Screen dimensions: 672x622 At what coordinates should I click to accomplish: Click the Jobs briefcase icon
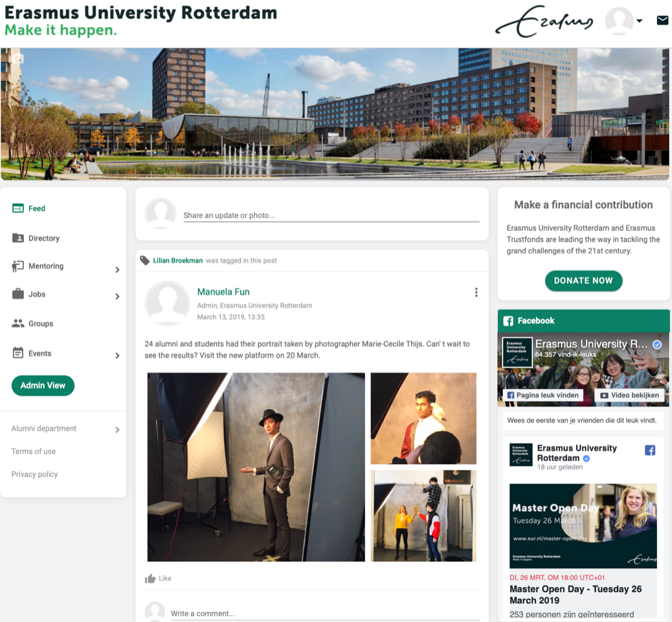coord(18,294)
